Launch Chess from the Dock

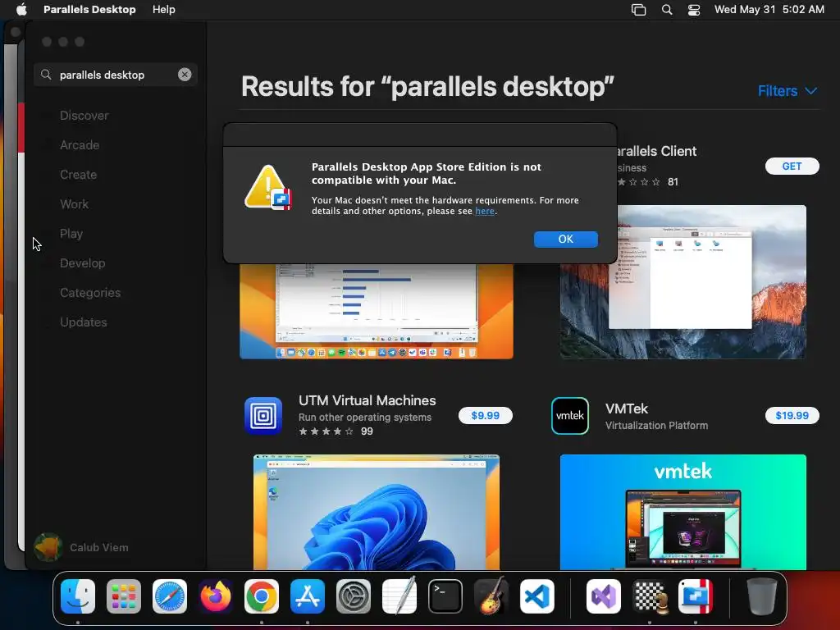click(650, 596)
